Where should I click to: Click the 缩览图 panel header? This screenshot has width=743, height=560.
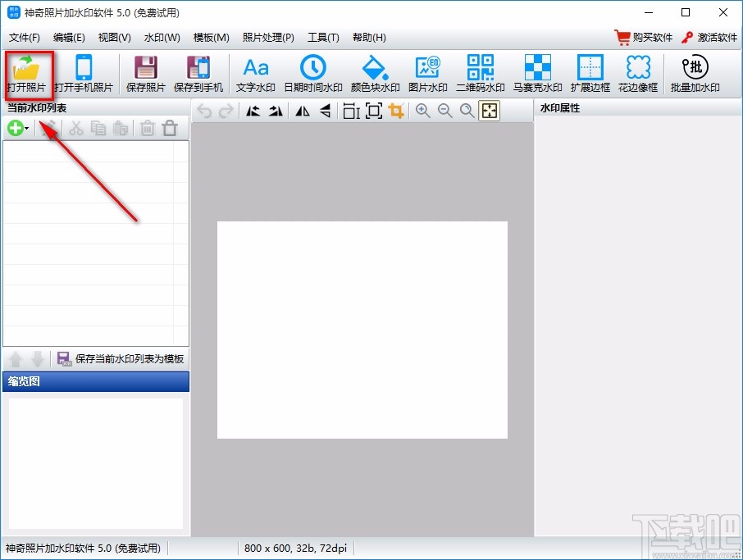tap(96, 381)
